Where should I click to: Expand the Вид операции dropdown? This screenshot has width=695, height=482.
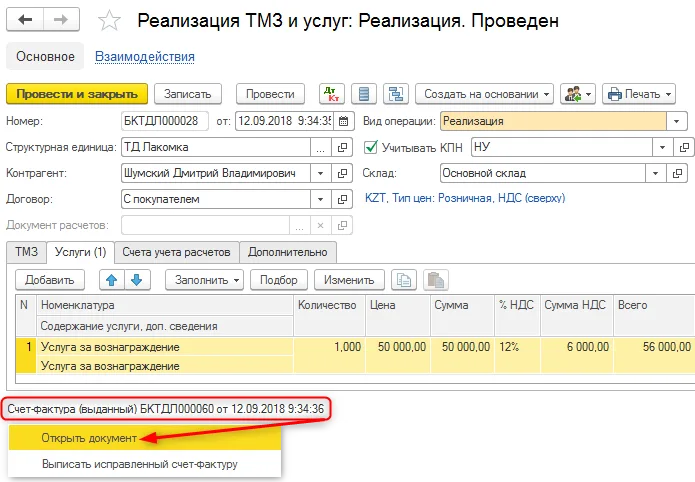pyautogui.click(x=676, y=121)
